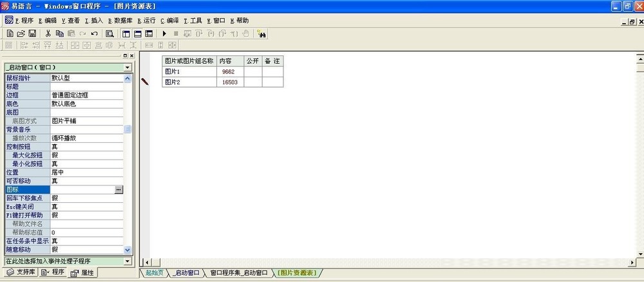This screenshot has width=644, height=282.
Task: Toggle the 随意移动 property value
Action: [86, 249]
